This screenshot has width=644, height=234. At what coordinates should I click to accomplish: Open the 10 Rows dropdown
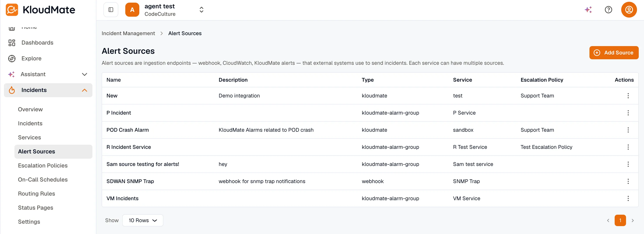143,220
